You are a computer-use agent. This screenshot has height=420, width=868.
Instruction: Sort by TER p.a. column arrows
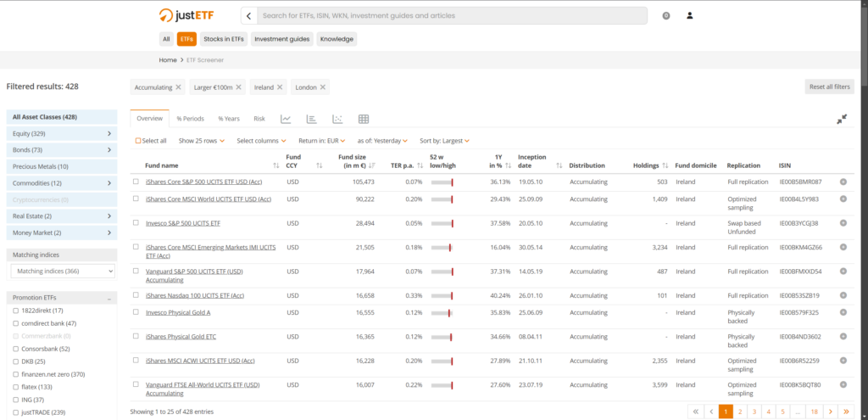pos(420,165)
